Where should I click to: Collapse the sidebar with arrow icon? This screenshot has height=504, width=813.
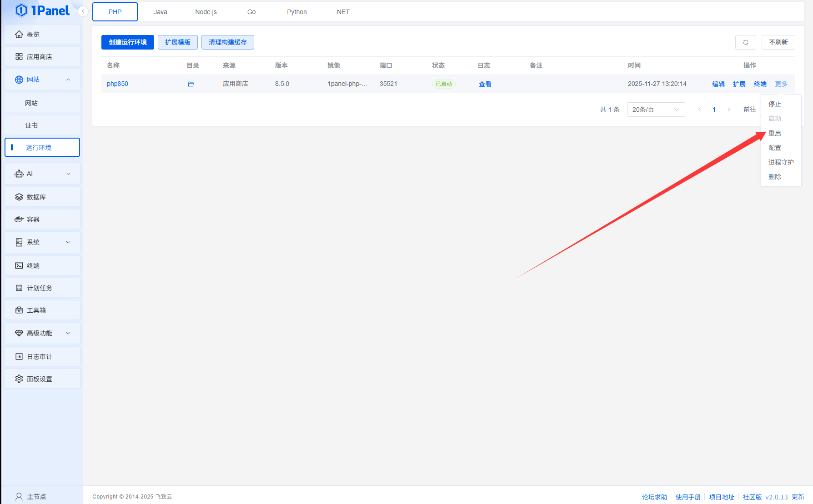(83, 11)
